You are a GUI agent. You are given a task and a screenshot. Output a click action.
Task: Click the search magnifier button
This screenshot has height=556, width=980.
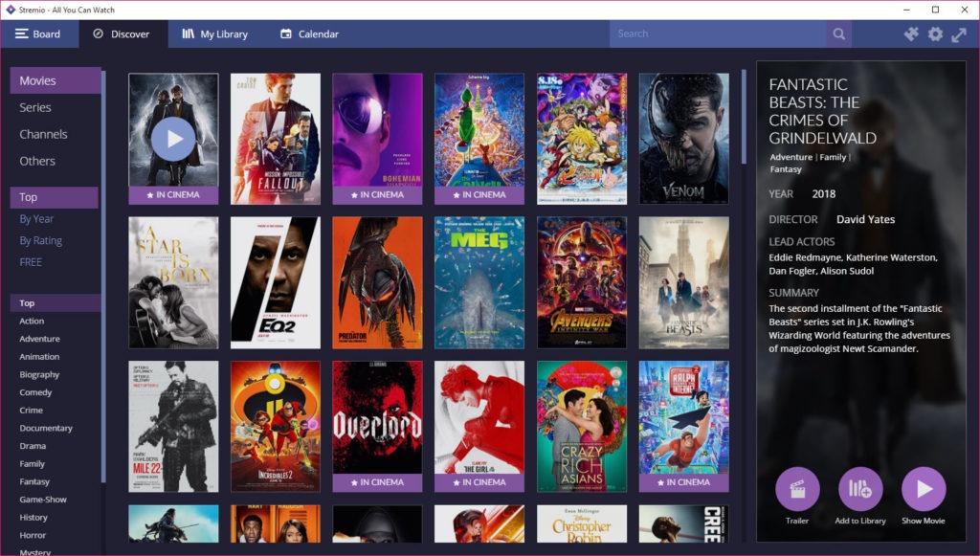click(x=838, y=33)
